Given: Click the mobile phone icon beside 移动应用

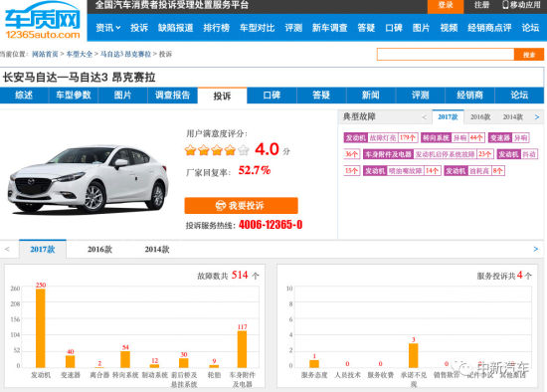Looking at the screenshot, I should 505,5.
